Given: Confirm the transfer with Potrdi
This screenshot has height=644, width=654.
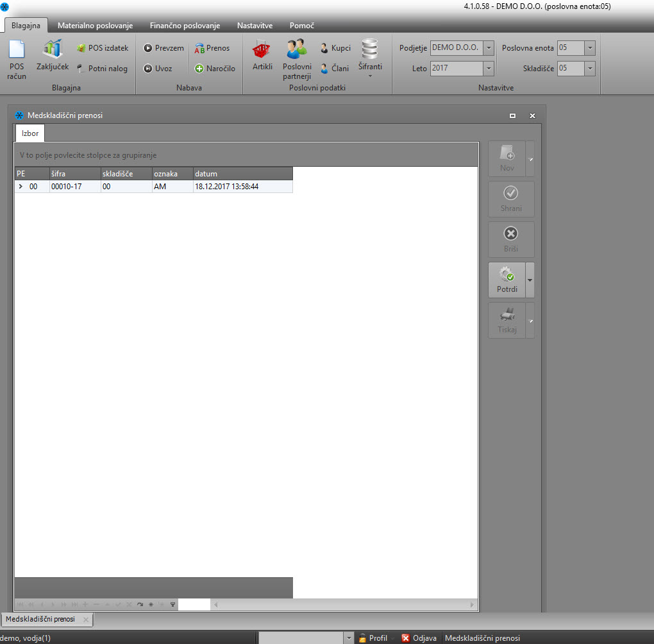Looking at the screenshot, I should click(507, 280).
